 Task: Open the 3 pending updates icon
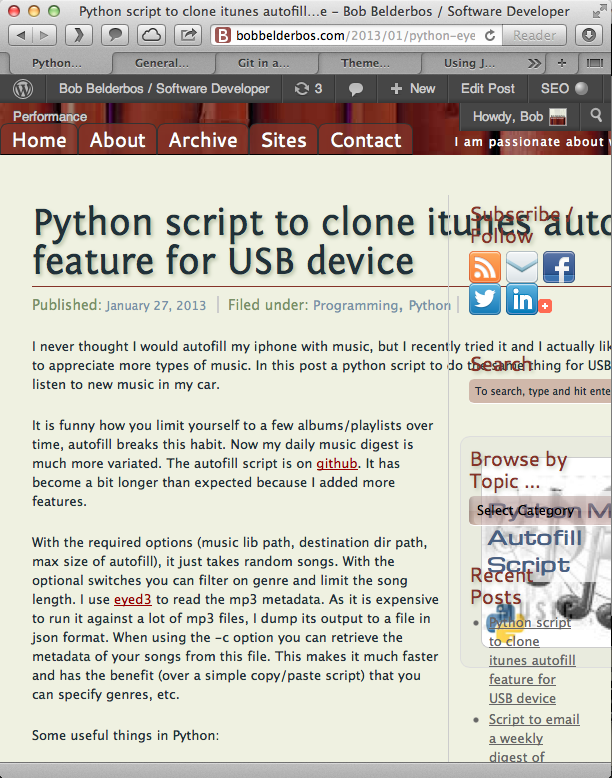[x=308, y=89]
